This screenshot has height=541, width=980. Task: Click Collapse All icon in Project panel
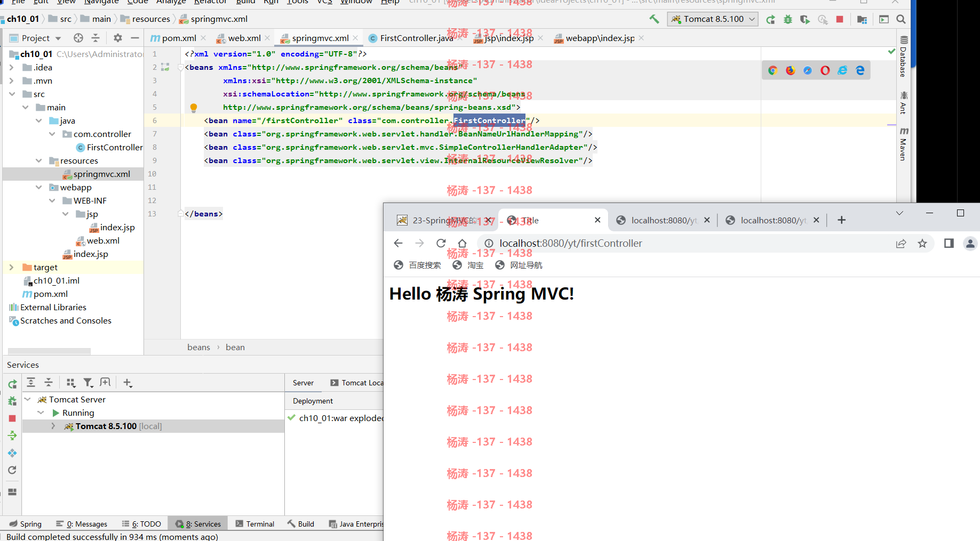pyautogui.click(x=95, y=38)
